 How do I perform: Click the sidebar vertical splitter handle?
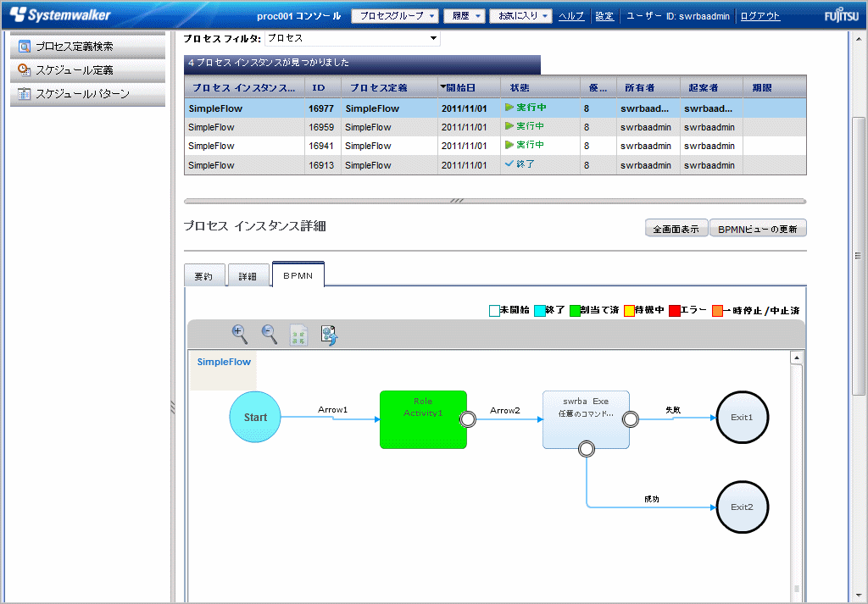pyautogui.click(x=172, y=407)
